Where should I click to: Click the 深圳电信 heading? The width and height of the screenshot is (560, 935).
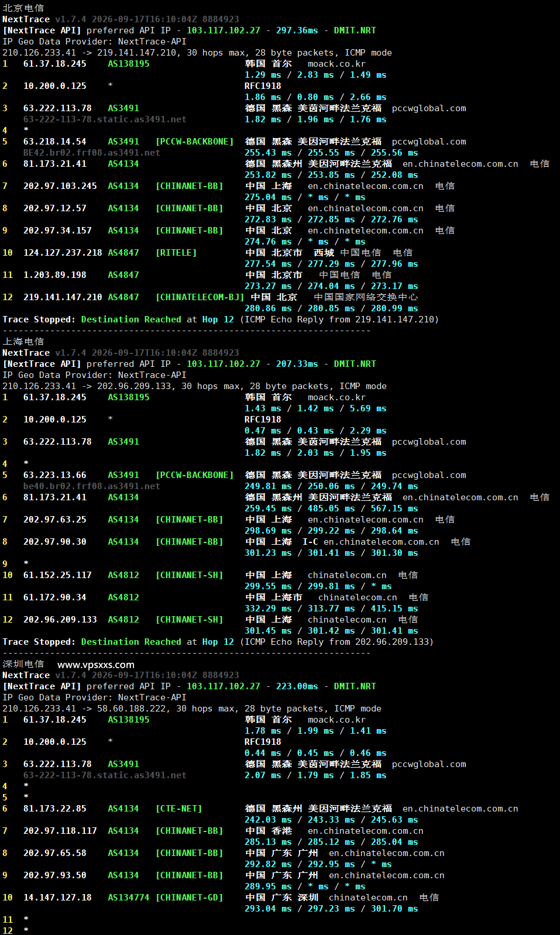pos(23,664)
